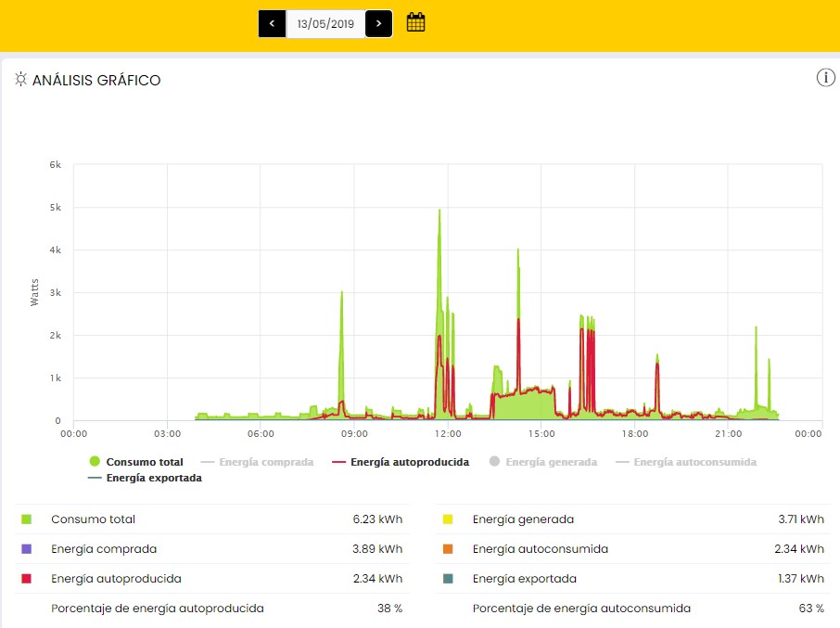Click the highest consumption peak near 12:00

439,211
